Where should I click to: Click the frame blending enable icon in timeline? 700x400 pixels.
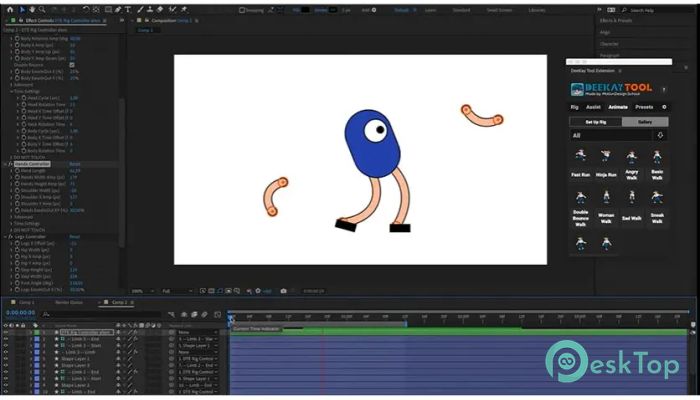point(194,315)
